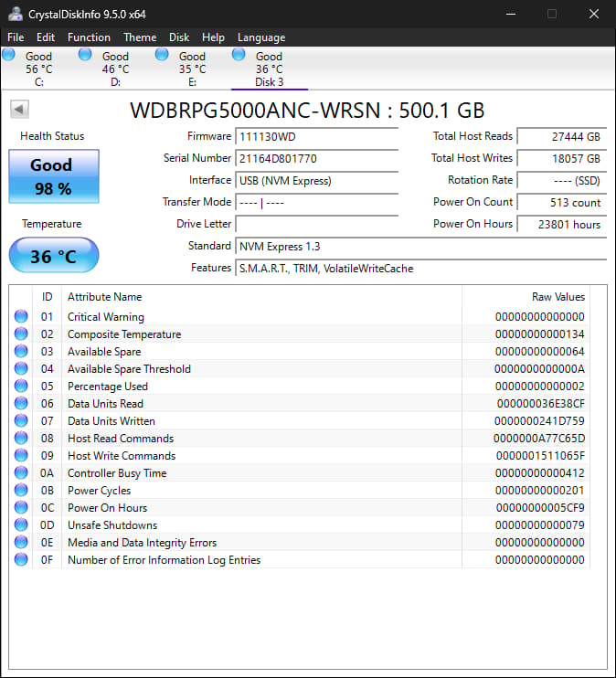Switch to drive C: tab at 56 °C

[38, 69]
